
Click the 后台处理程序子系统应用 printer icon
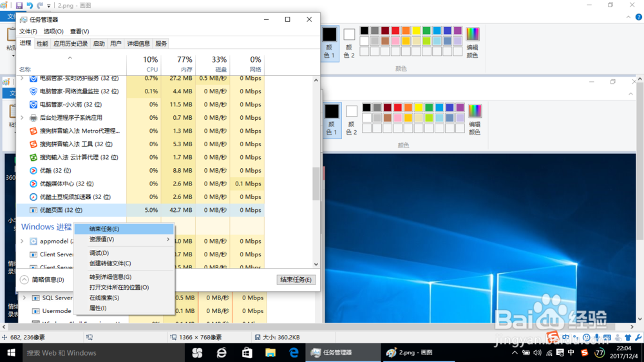click(x=33, y=118)
